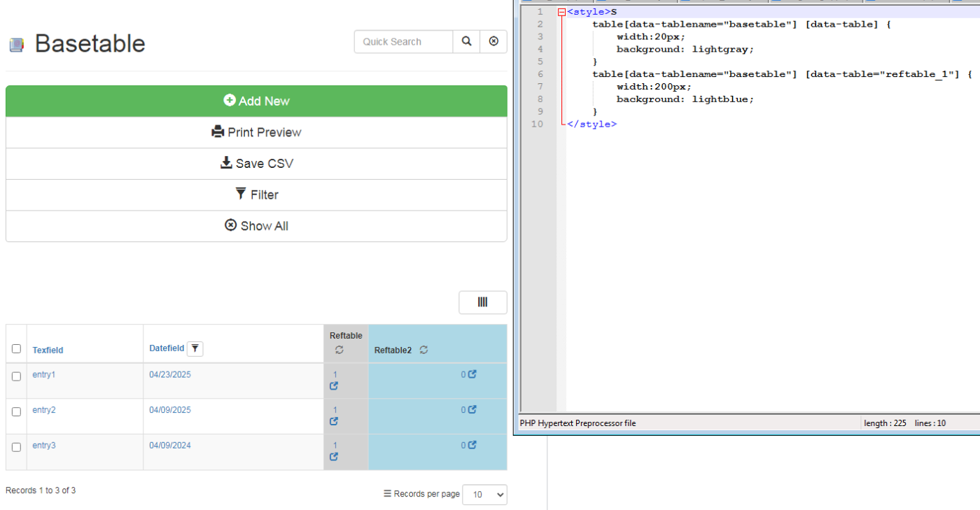Click 'PHP Hypertext Preprocessor file' status text
This screenshot has height=510, width=980.
(577, 423)
